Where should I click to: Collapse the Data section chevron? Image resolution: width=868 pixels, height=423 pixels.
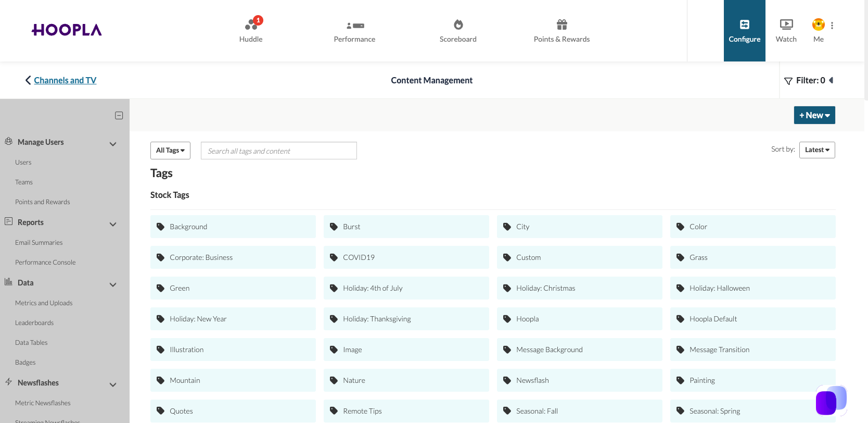[x=113, y=284]
